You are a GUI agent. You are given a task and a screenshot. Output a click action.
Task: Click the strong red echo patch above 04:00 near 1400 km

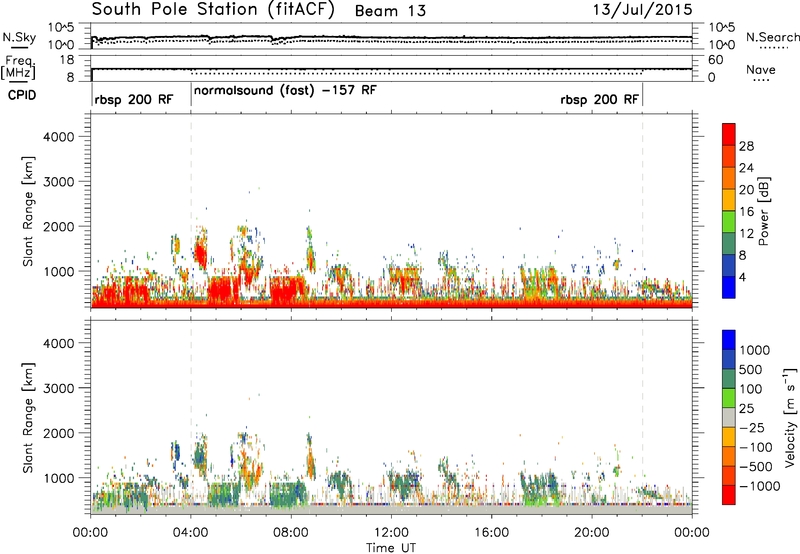(200, 255)
